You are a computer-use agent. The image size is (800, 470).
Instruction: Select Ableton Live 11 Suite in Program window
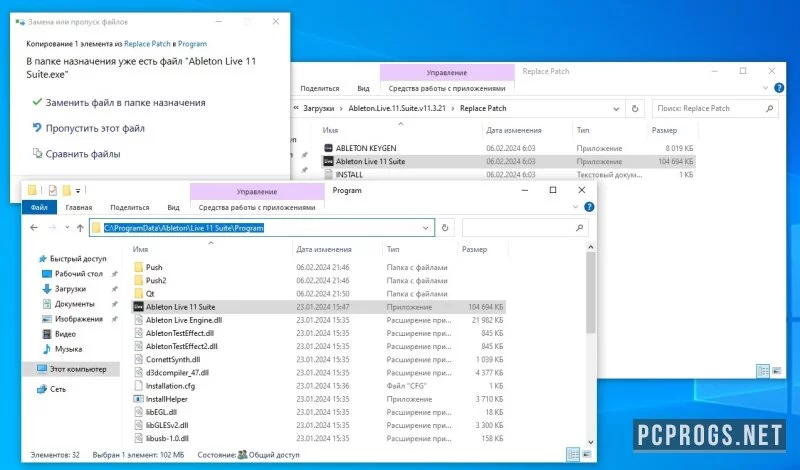pos(318,307)
